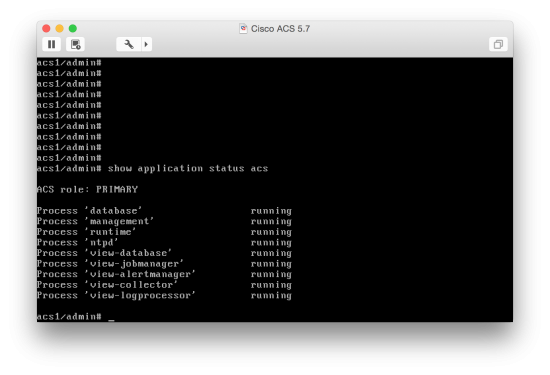The width and height of the screenshot is (550, 375).
Task: Click 'running' status of database process
Action: pyautogui.click(x=271, y=211)
